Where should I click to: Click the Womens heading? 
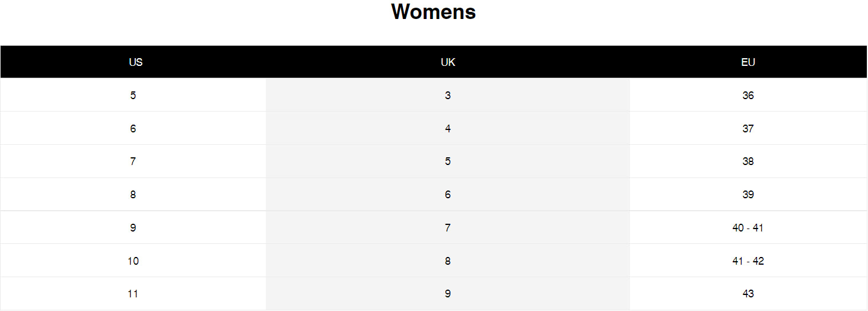click(x=433, y=12)
